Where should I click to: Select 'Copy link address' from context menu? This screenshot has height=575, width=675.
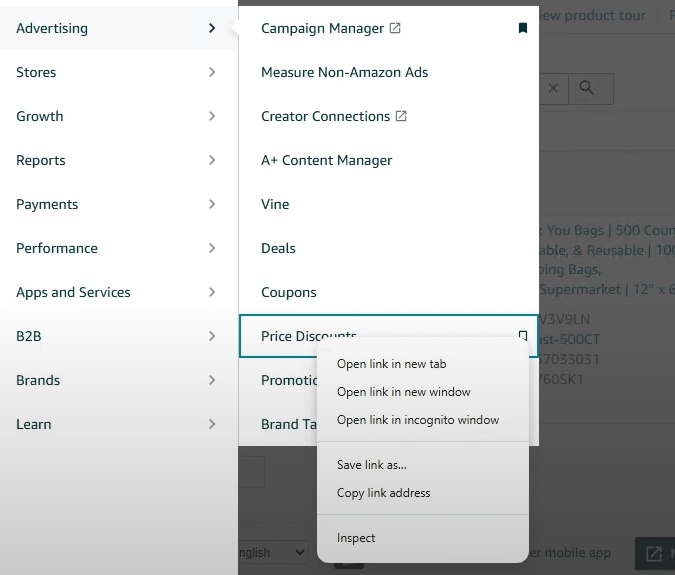coord(383,493)
